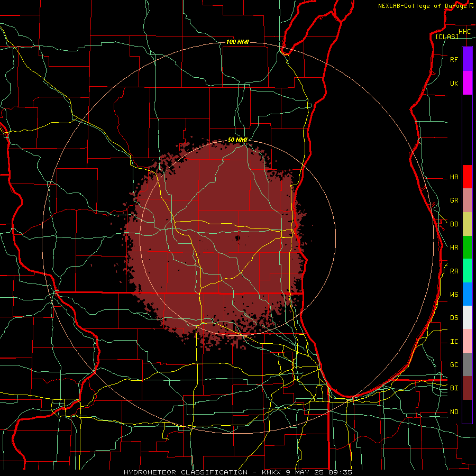Click the HYDROMETEOR CLASSIFICATION KMKX caption
Screen dimensions: 476x476
[238, 472]
